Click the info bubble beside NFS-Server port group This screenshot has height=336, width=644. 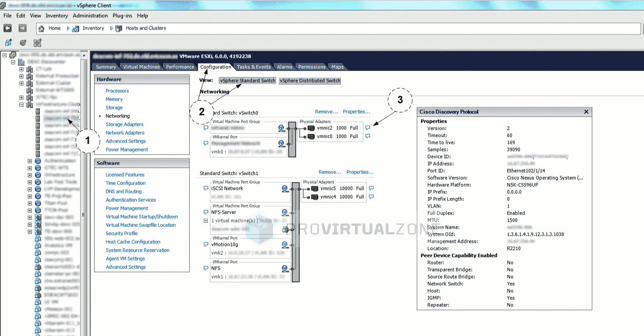tap(206, 212)
